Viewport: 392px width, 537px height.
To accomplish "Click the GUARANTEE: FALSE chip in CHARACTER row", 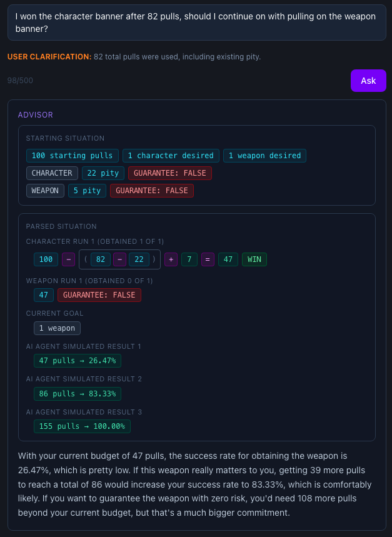I will point(170,173).
